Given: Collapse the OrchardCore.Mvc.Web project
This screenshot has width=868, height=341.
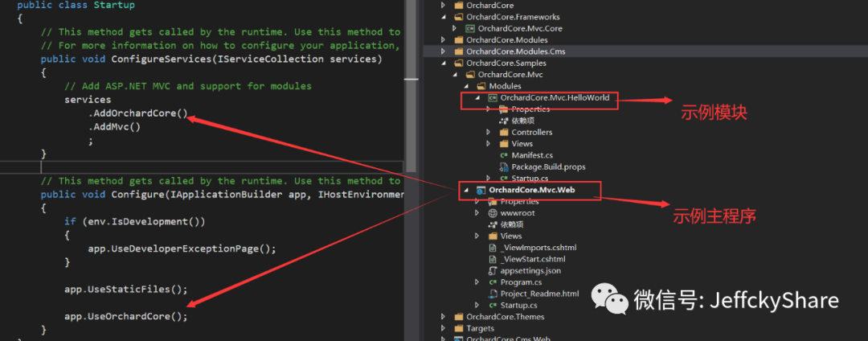Looking at the screenshot, I should pos(465,190).
